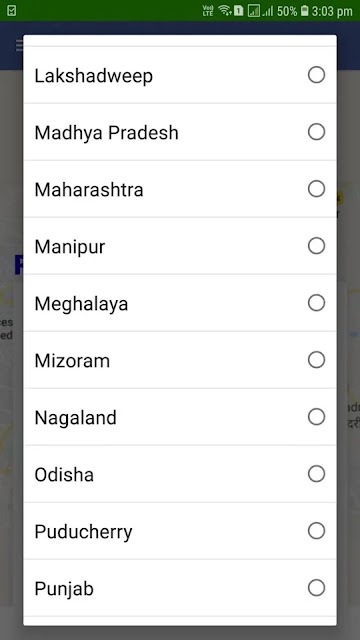Pick the Meghalaya list entry

tap(180, 303)
